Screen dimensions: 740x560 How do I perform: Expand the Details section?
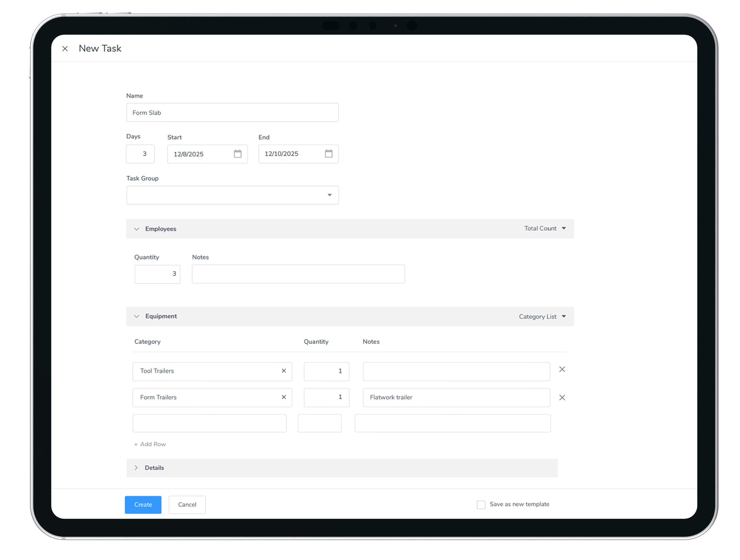[x=136, y=468]
